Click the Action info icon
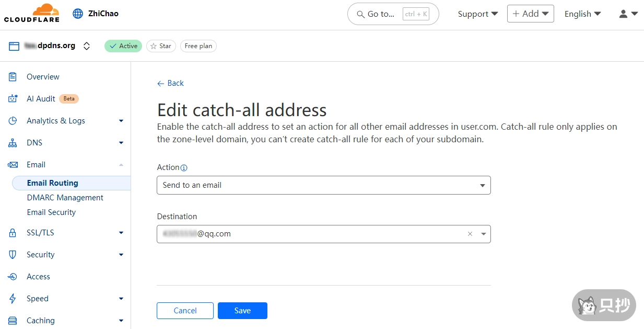 pos(184,168)
